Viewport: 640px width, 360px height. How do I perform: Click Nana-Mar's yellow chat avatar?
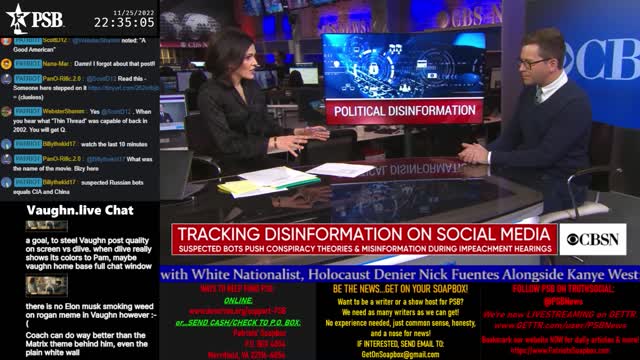pyautogui.click(x=6, y=64)
